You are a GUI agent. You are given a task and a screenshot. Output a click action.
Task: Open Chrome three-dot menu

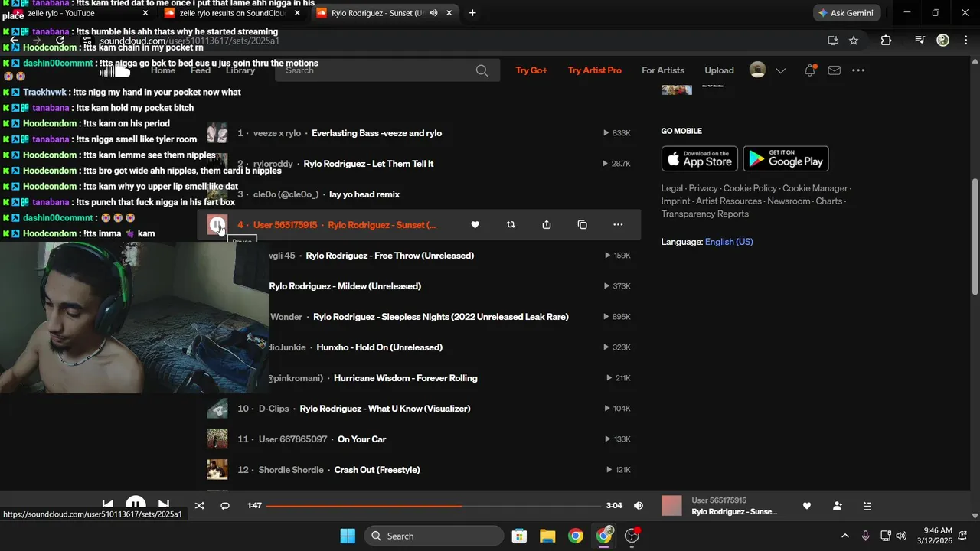[x=968, y=41]
